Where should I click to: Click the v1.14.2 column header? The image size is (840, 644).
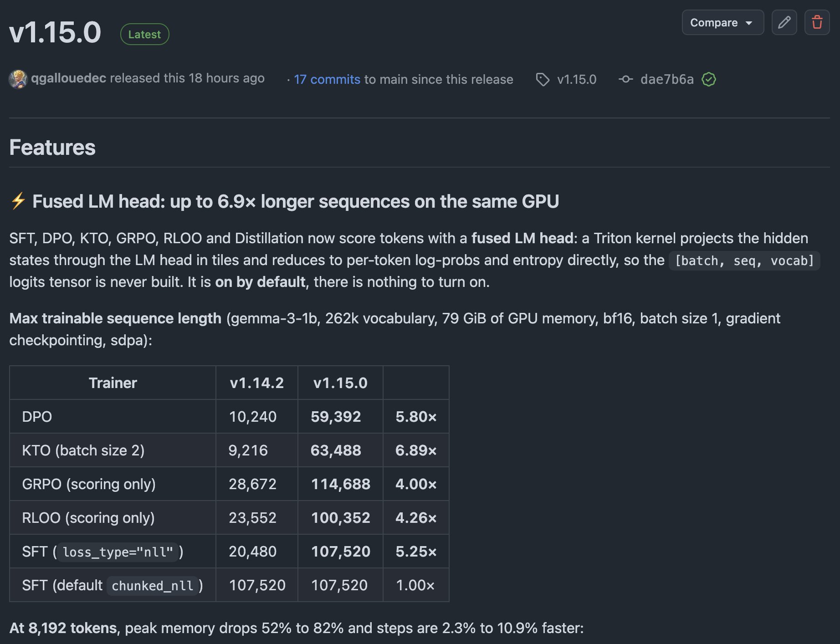tap(256, 383)
